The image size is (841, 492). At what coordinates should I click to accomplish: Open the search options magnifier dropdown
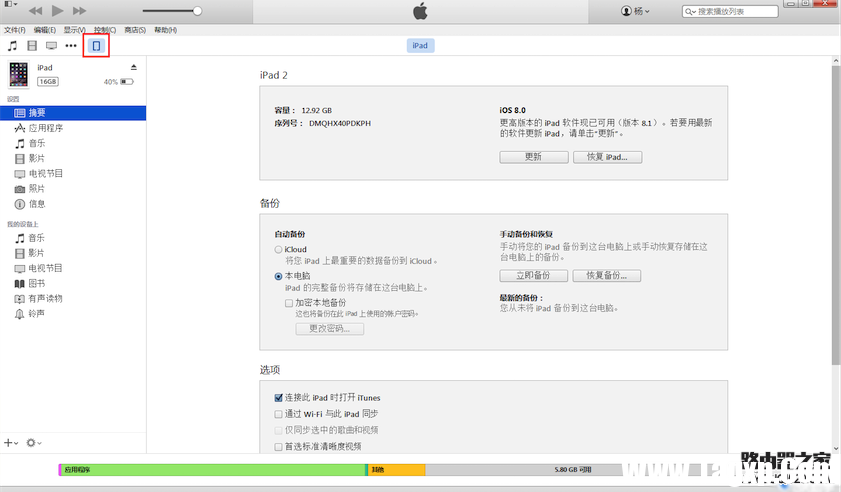point(690,11)
